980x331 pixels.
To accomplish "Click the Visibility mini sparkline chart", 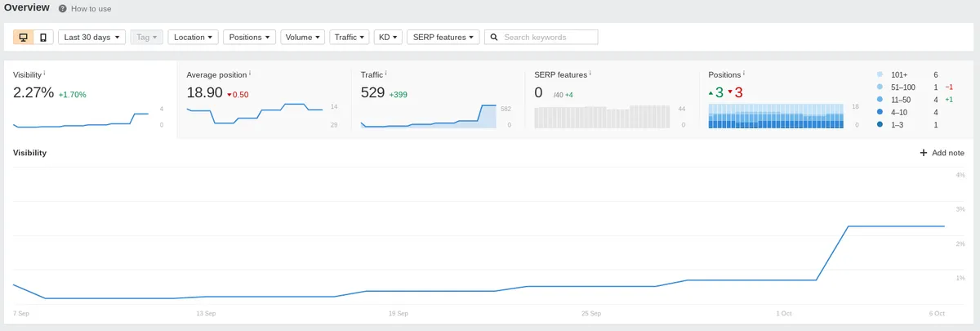I will tap(81, 119).
